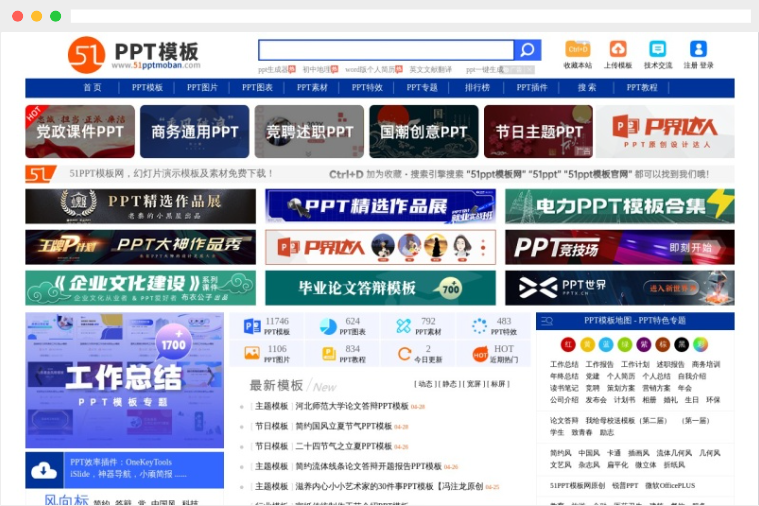Click the 工作报告 tag in template map
This screenshot has height=506, width=759.
click(x=599, y=364)
